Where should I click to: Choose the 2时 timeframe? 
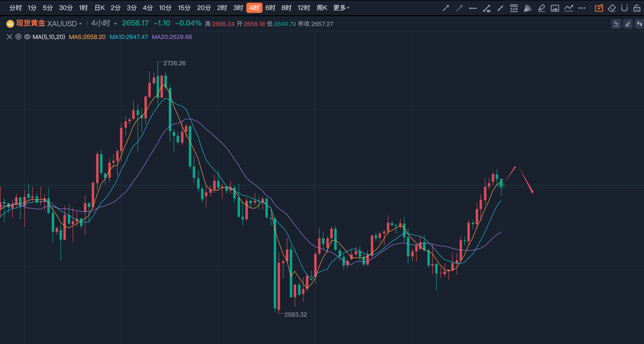(222, 8)
